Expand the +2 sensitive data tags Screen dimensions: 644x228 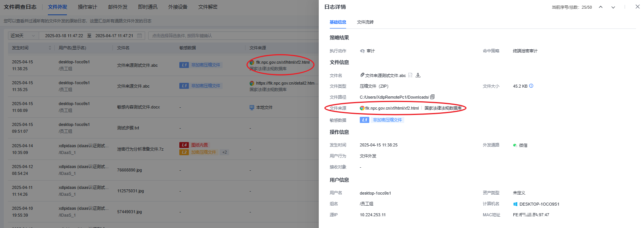coord(225,152)
